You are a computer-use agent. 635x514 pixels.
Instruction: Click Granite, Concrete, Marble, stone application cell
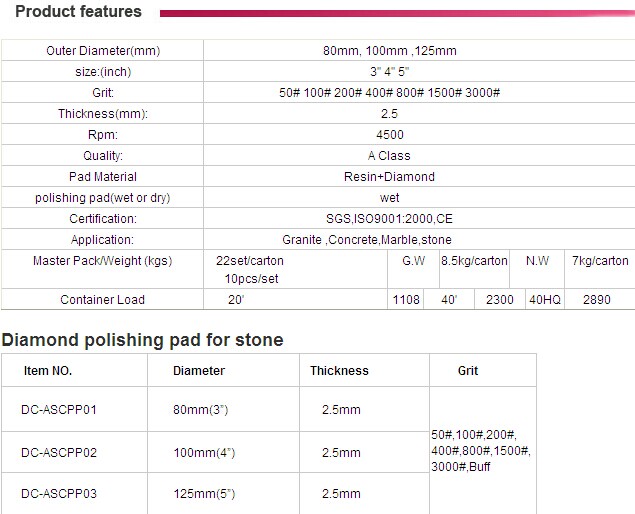[367, 240]
